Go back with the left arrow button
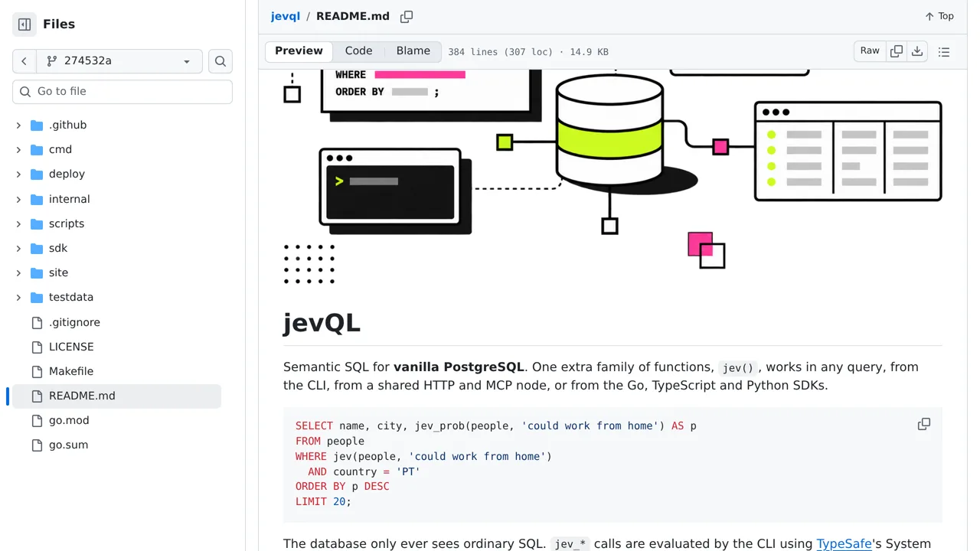Screen dimensions: 980x551 (24, 61)
